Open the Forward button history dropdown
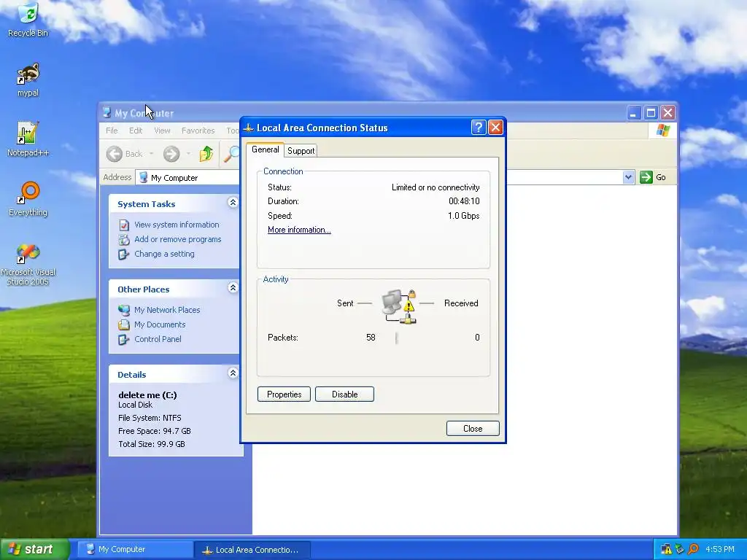This screenshot has width=747, height=560. (x=189, y=154)
